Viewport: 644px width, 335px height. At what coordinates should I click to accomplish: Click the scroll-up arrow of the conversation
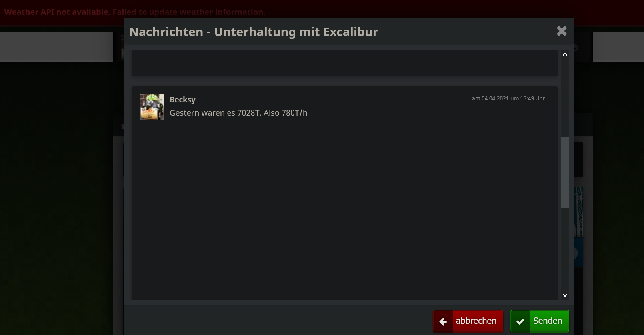(x=565, y=54)
